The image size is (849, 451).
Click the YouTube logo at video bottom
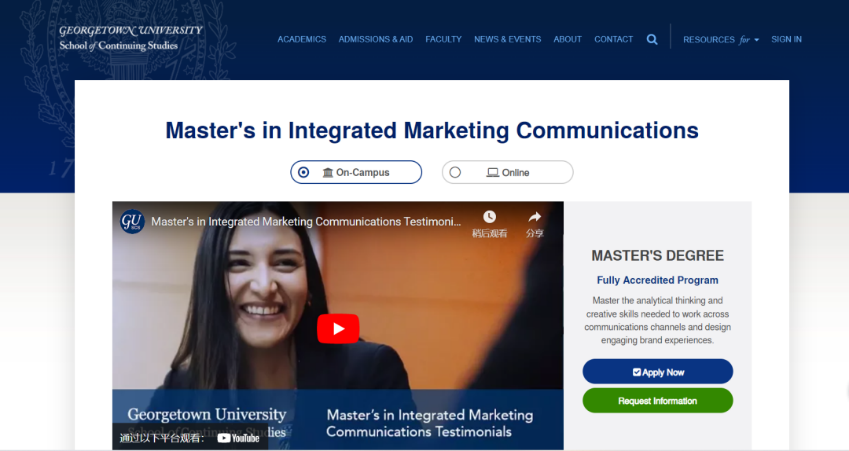238,438
